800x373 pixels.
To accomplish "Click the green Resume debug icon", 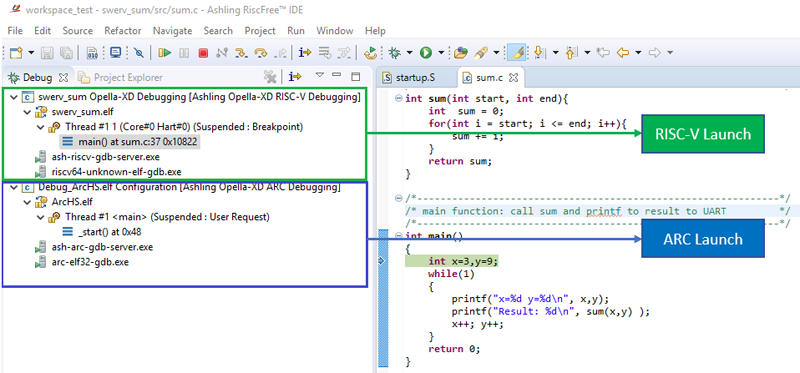I will [x=164, y=53].
